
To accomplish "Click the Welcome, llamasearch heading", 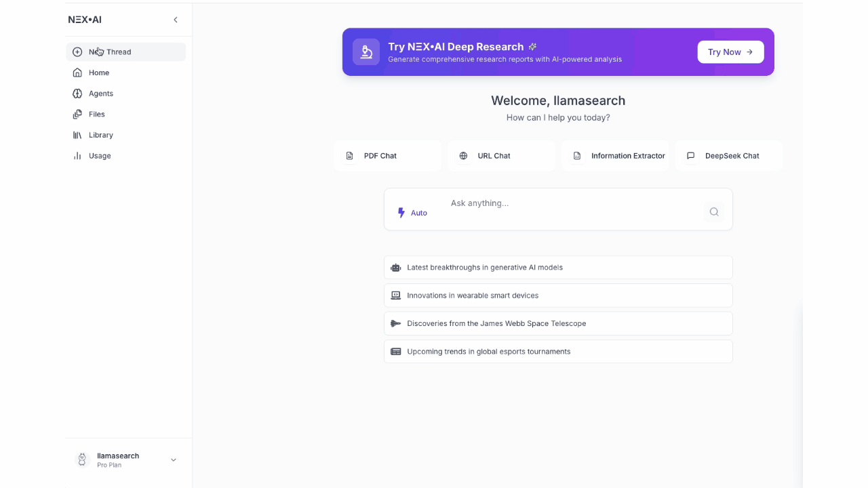I will pos(558,100).
